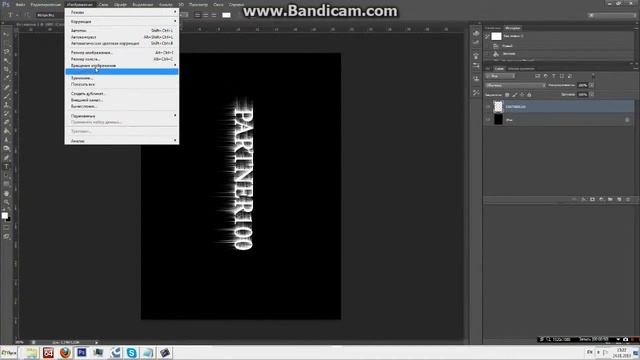This screenshot has height=360, width=640.
Task: Select the Hand tool
Action: point(6,193)
